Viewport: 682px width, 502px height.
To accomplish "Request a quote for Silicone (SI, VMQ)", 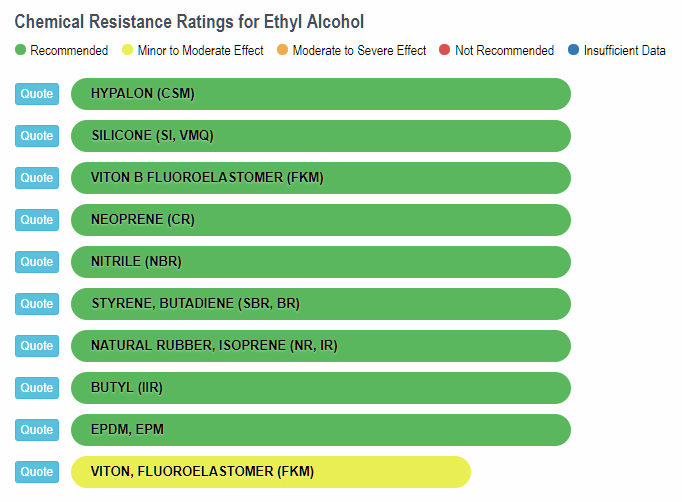I will tap(37, 136).
